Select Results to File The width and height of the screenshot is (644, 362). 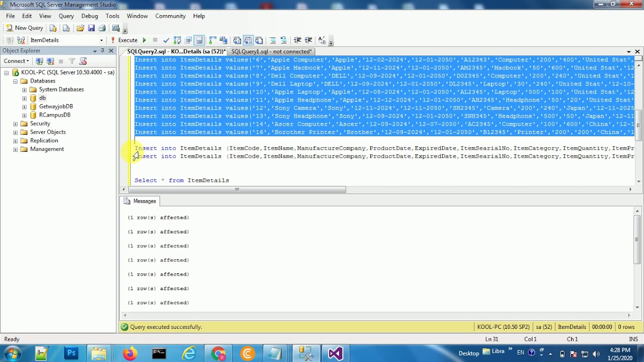259,40
